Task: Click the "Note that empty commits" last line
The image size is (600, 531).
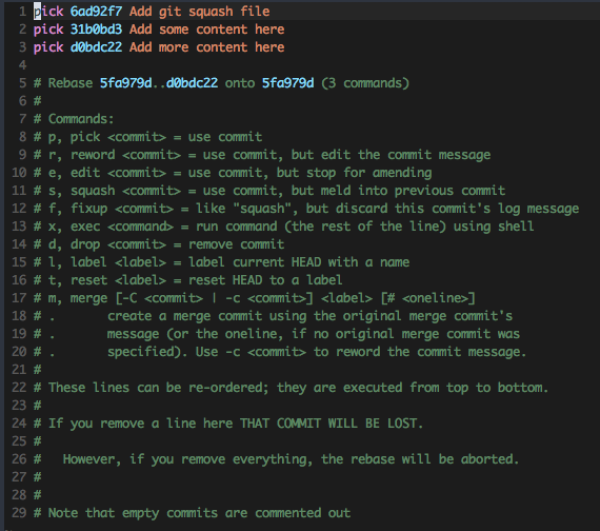Action: pos(199,513)
